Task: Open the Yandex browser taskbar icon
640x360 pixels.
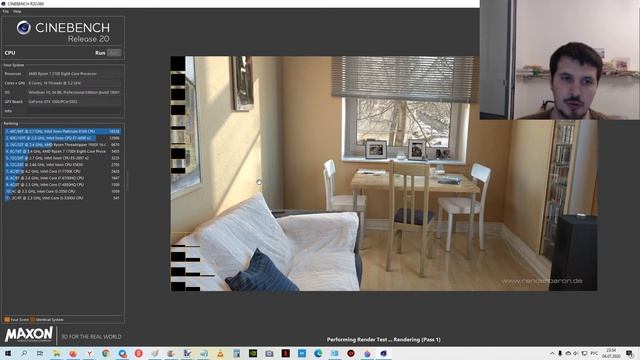Action: pos(89,353)
